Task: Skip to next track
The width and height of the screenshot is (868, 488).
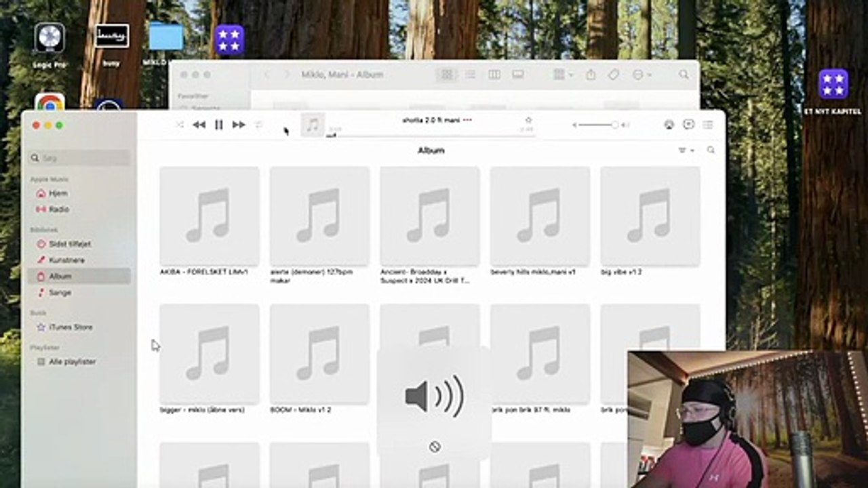Action: 239,125
